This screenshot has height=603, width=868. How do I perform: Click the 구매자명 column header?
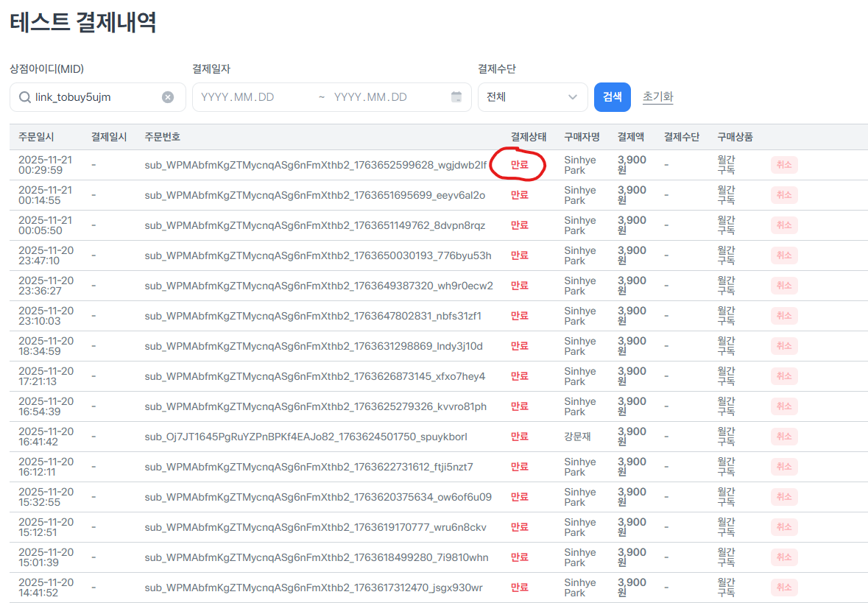click(x=582, y=138)
